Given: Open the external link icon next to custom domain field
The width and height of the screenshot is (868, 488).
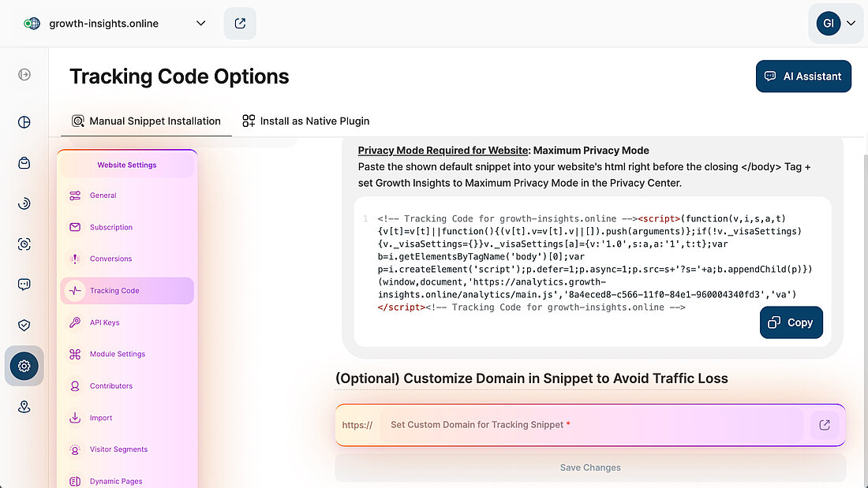Looking at the screenshot, I should tap(824, 425).
